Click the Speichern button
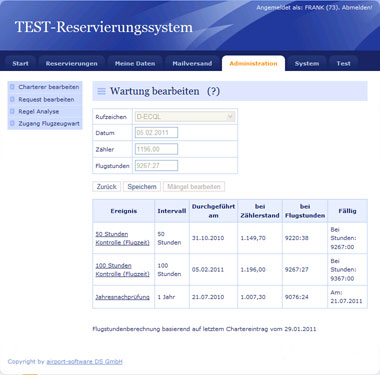 pyautogui.click(x=142, y=187)
